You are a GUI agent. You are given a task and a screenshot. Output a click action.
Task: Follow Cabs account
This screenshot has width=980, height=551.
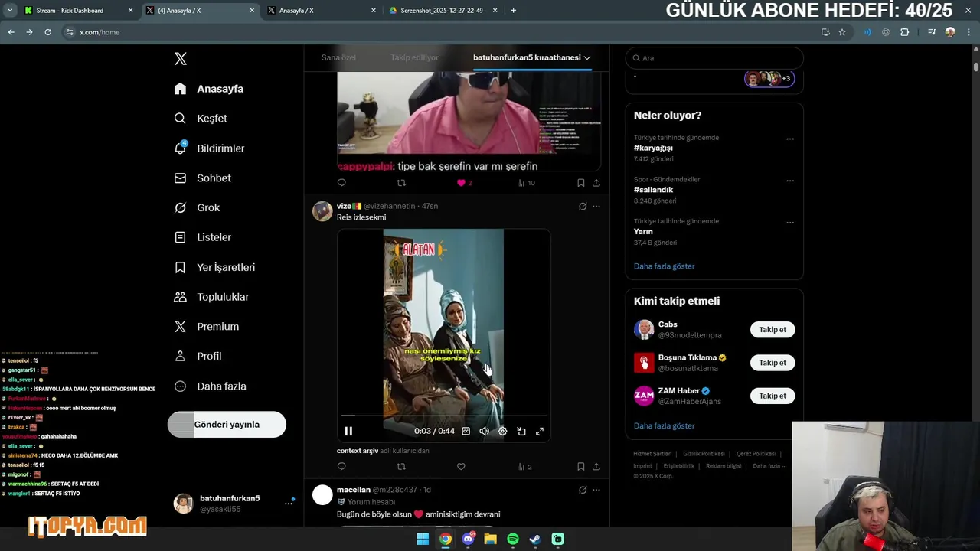[x=773, y=330]
